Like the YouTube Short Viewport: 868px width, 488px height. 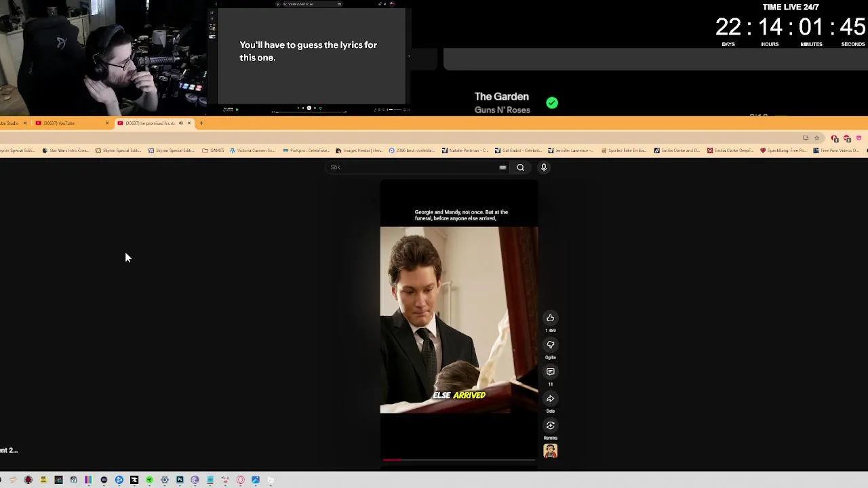click(x=550, y=318)
